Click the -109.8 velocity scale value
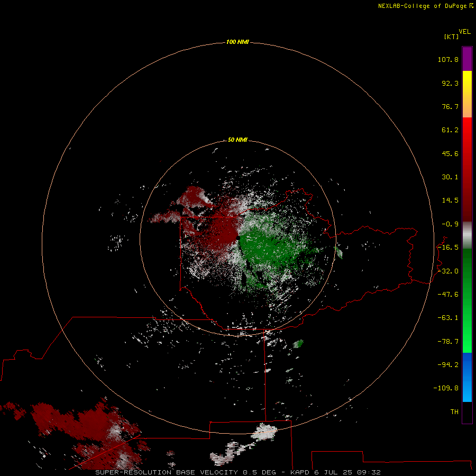This screenshot has width=476, height=476. 446,388
